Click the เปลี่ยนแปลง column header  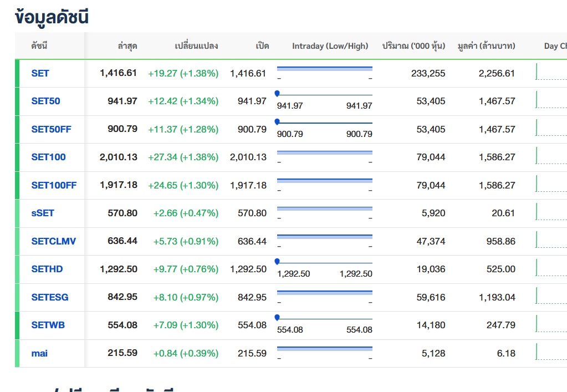196,46
